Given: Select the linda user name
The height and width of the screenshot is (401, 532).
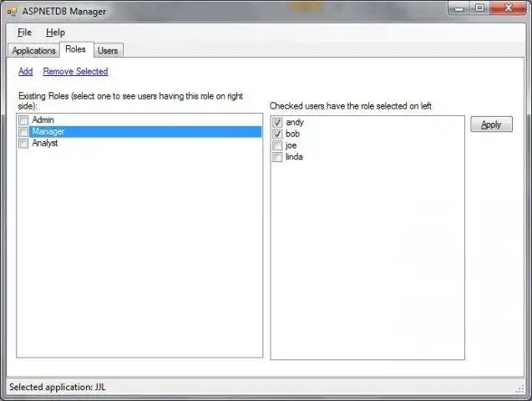Looking at the screenshot, I should 294,157.
